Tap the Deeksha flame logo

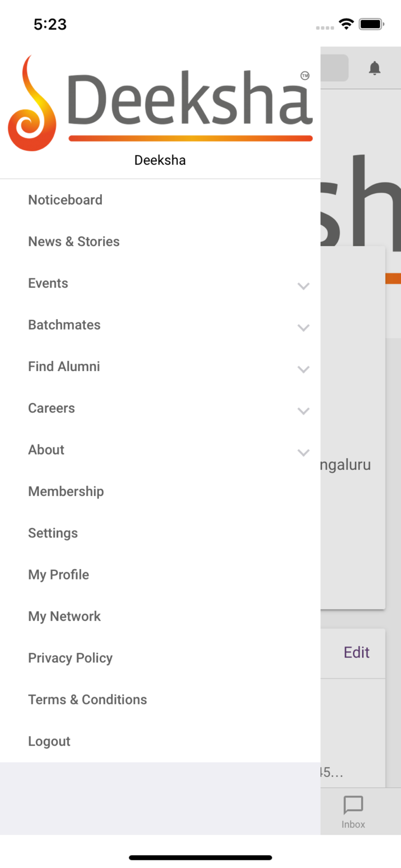tap(32, 103)
